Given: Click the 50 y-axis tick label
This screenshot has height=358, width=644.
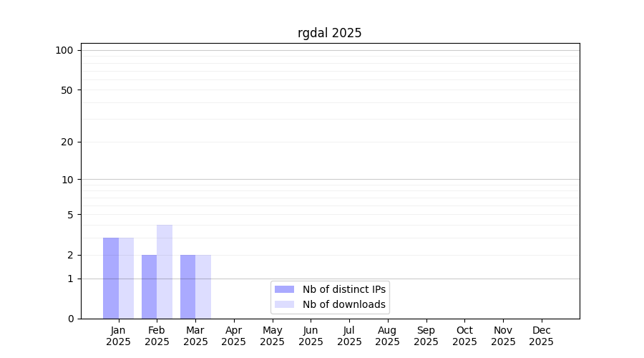Looking at the screenshot, I should pos(67,90).
